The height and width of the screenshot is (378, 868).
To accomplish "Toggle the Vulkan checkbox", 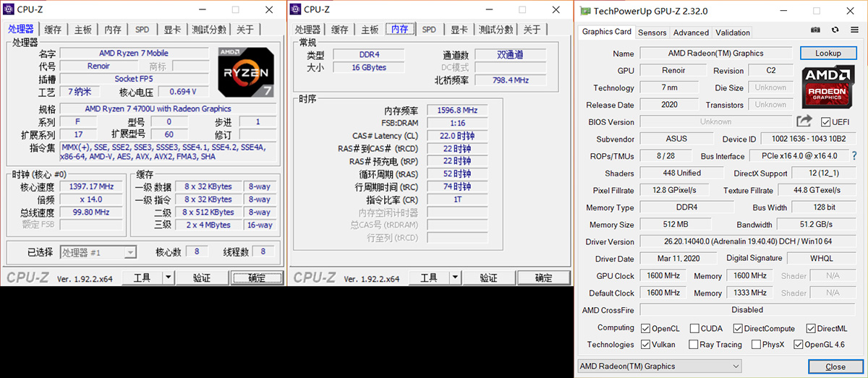I will coord(646,345).
